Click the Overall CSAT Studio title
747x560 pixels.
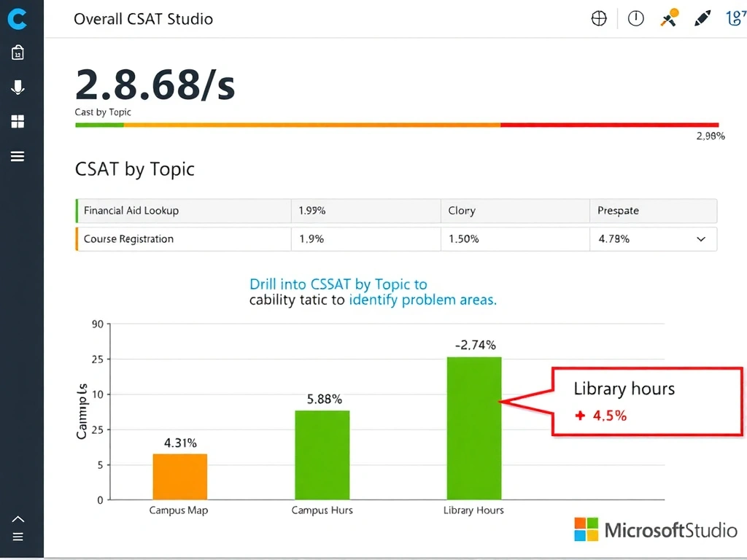point(144,19)
